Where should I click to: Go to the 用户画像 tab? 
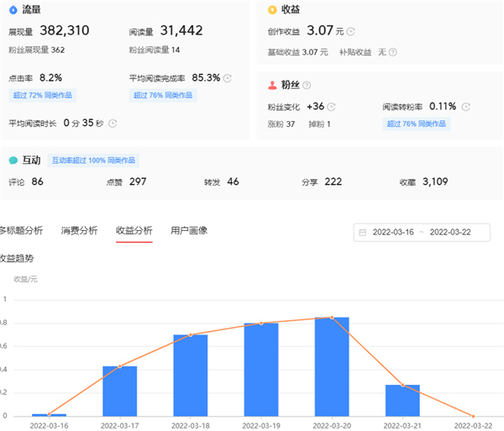pos(189,230)
